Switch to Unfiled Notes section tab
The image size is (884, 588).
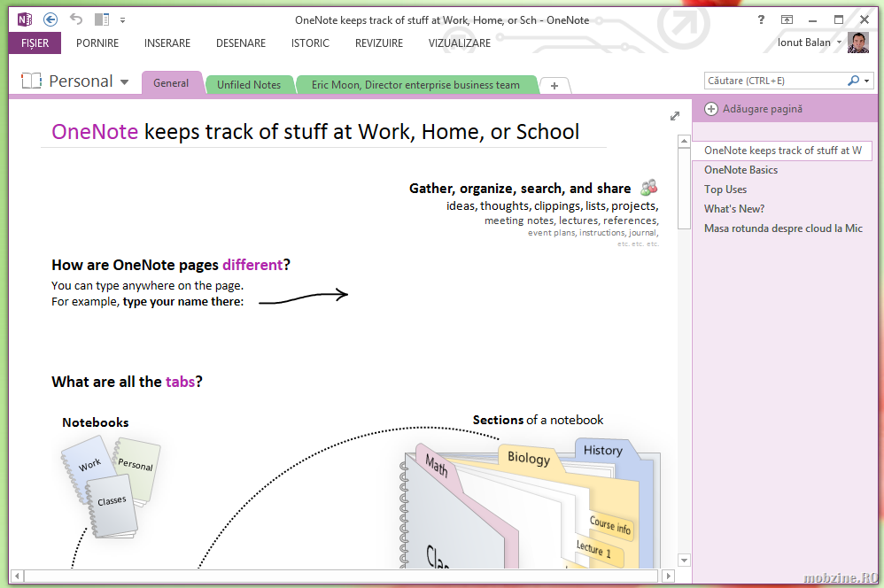point(249,85)
